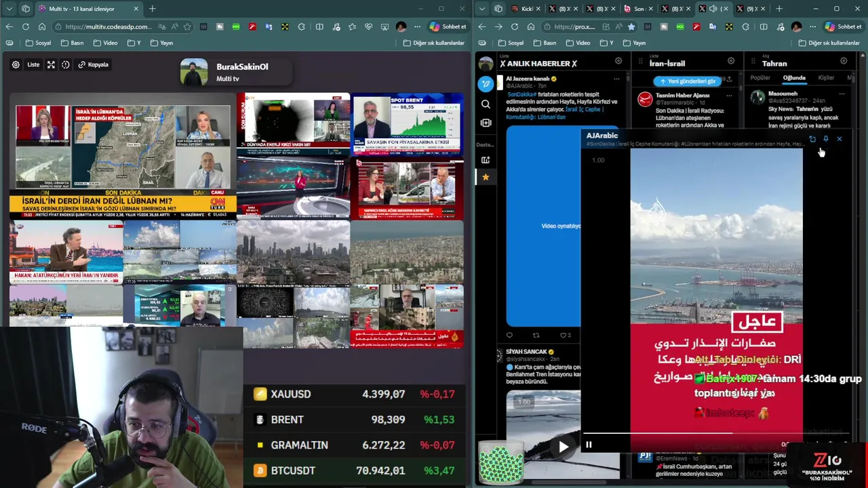The image size is (868, 488).
Task: Switch to the Kick tab in right browser
Action: (526, 9)
